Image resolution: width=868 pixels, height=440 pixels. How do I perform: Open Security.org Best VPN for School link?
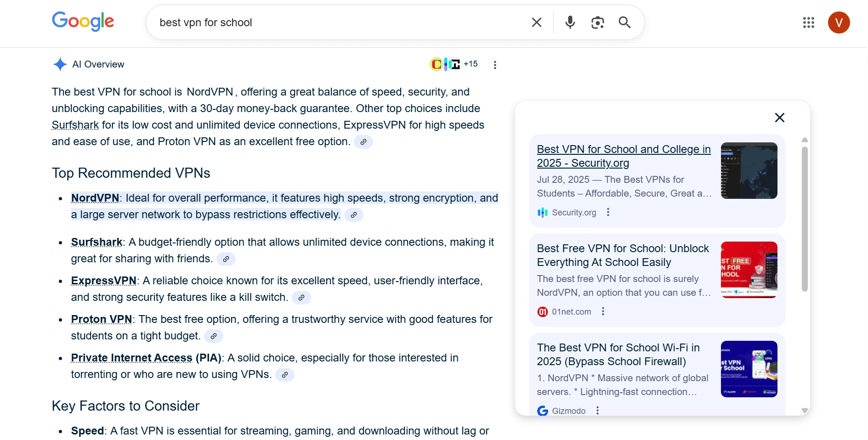click(x=623, y=156)
